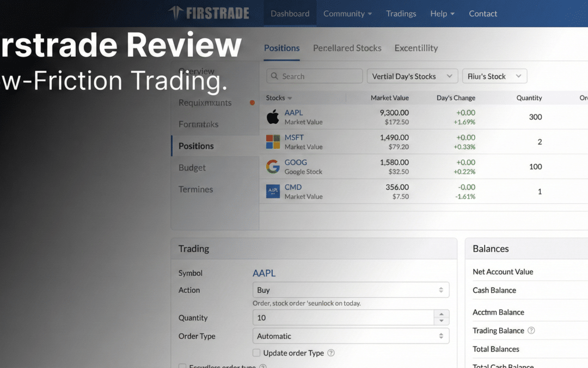588x368 pixels.
Task: Click the help icon beside Trading Balance
Action: click(531, 330)
